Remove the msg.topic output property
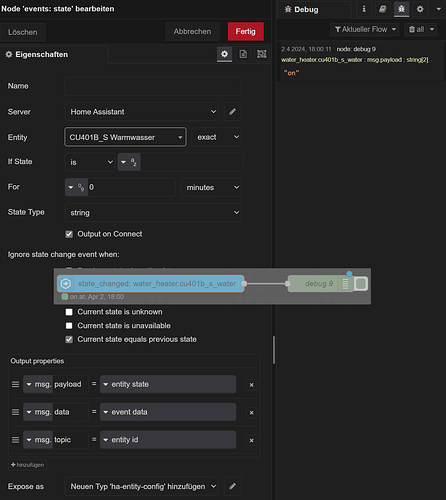Image resolution: width=446 pixels, height=500 pixels. tap(252, 440)
